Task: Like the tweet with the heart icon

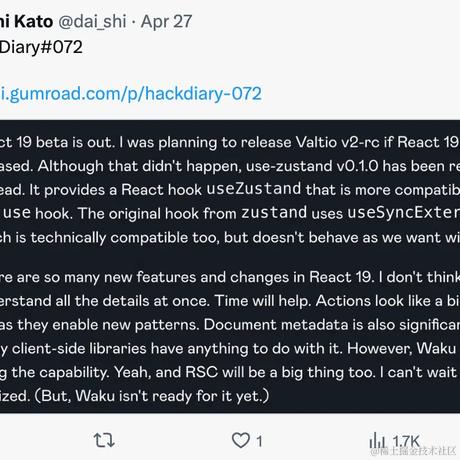Action: pyautogui.click(x=241, y=440)
